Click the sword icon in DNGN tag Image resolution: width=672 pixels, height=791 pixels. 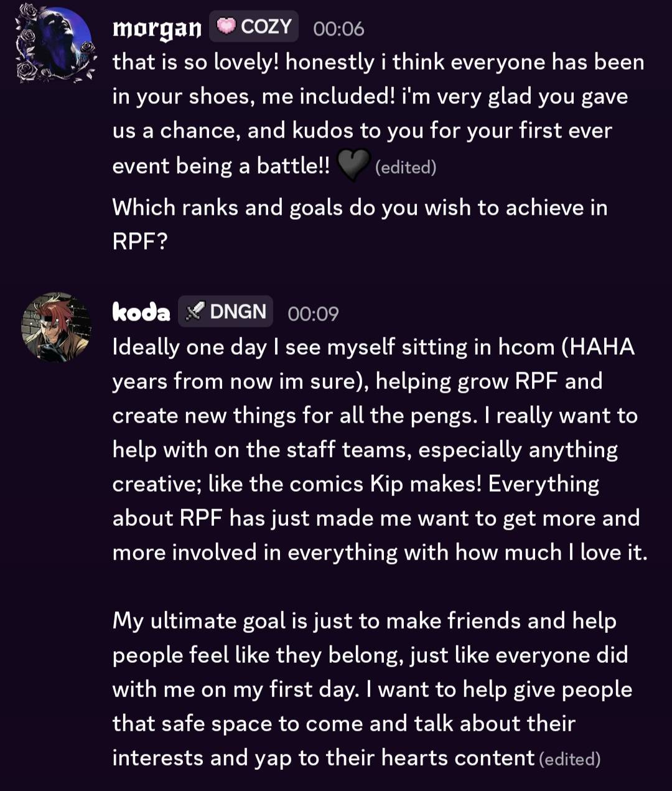[x=195, y=311]
